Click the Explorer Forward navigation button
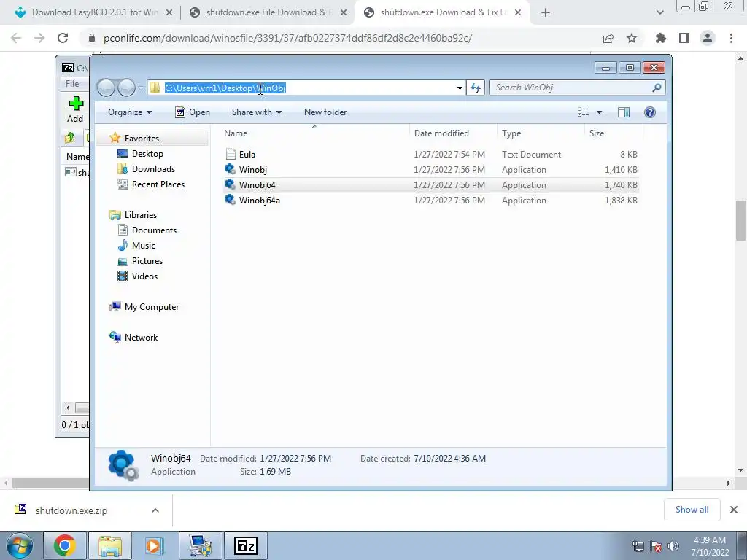The height and width of the screenshot is (560, 747). tap(126, 87)
